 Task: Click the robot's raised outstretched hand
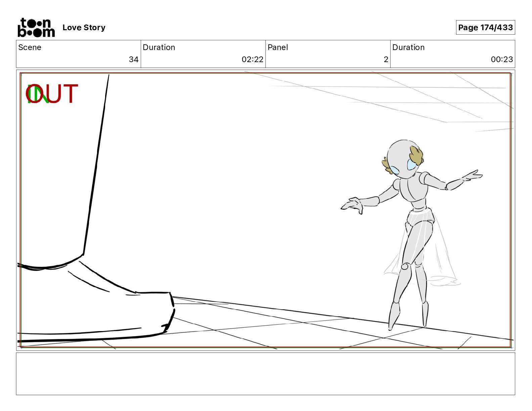coord(474,176)
